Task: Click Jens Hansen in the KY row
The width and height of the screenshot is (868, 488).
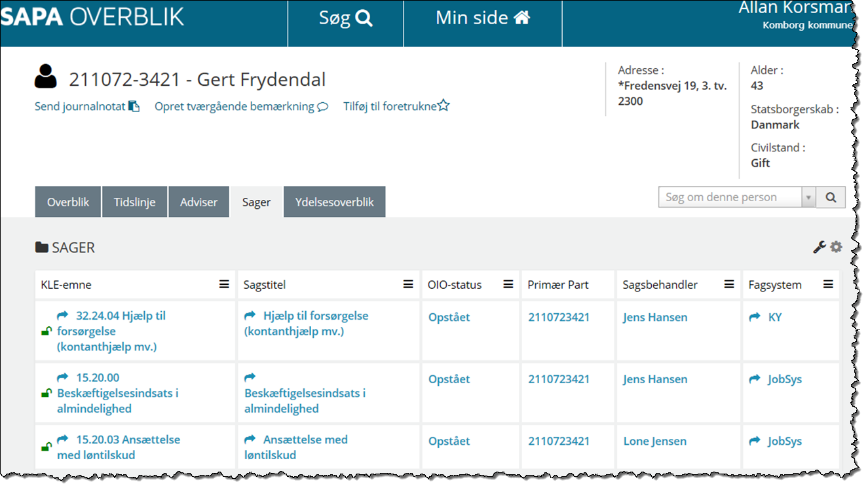Action: [x=655, y=317]
